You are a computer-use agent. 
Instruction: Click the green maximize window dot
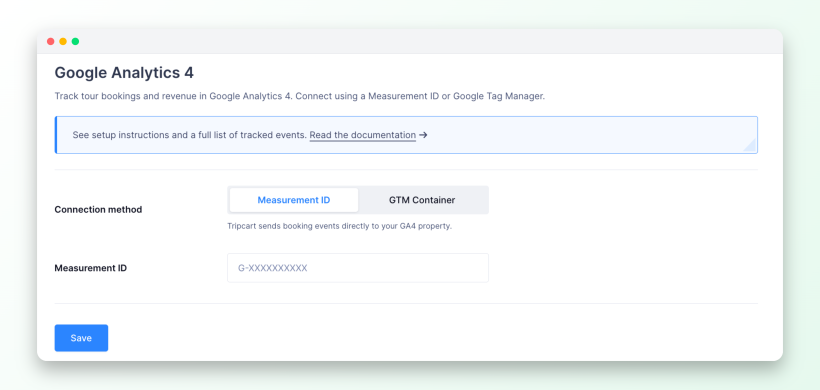[x=75, y=41]
